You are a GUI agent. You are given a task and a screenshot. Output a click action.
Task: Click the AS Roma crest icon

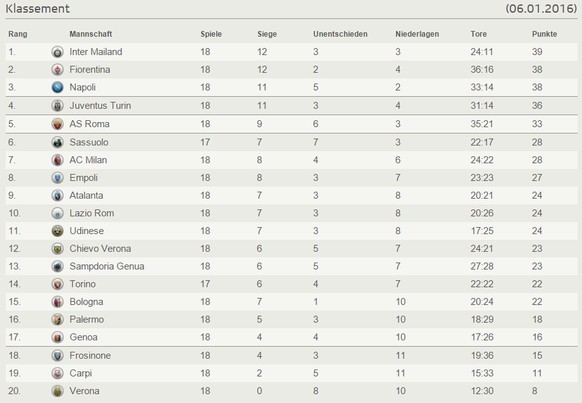click(58, 124)
